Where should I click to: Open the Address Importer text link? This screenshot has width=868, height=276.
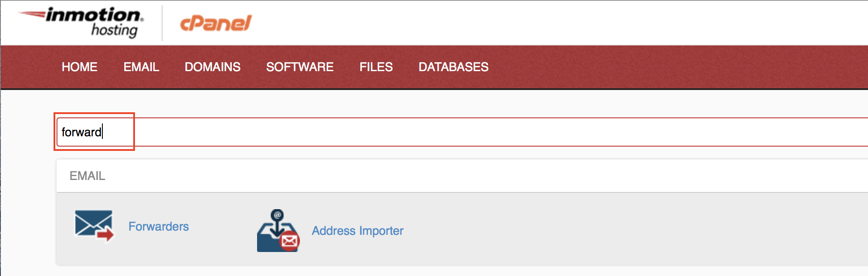point(357,231)
